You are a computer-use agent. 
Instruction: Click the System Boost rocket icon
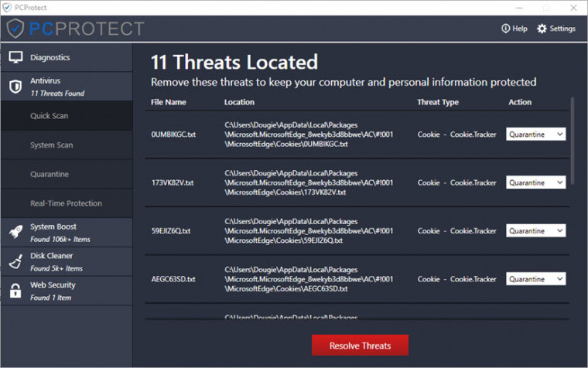pos(15,233)
